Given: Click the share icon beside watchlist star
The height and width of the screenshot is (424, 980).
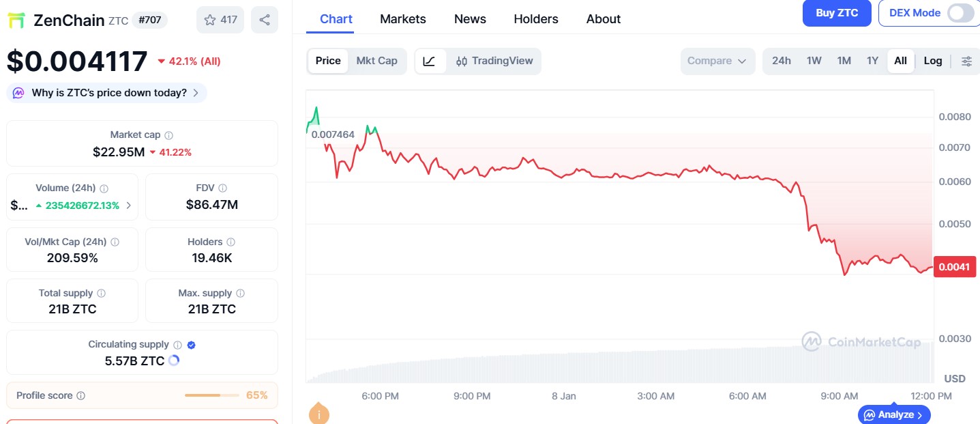Looking at the screenshot, I should click(264, 20).
